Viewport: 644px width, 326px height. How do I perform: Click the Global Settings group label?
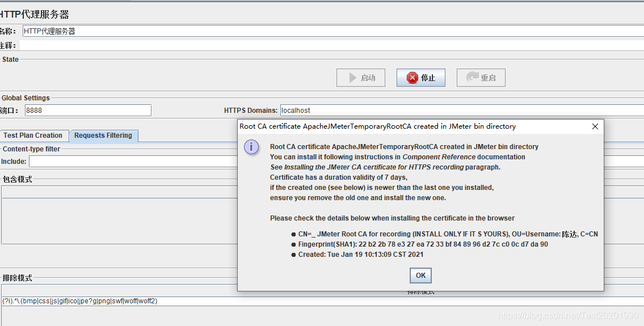(x=26, y=98)
